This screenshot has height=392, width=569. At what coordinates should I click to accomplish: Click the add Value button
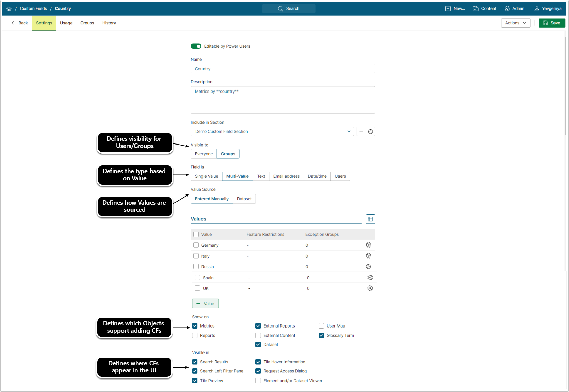(x=205, y=304)
